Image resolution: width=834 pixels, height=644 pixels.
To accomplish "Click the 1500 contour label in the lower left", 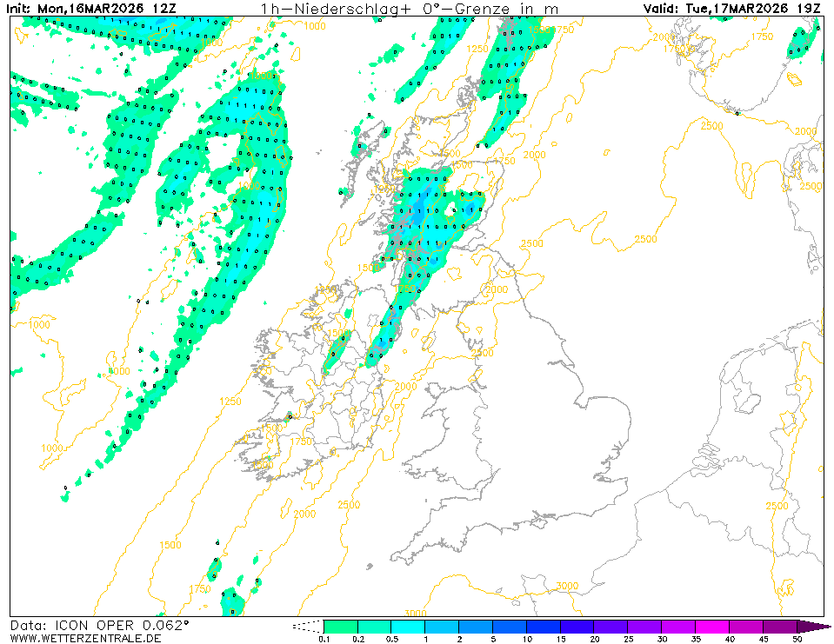I will coord(170,545).
